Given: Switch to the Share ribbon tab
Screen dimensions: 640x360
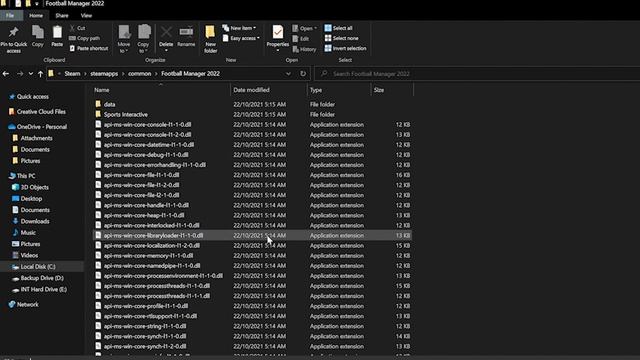Looking at the screenshot, I should coord(62,16).
